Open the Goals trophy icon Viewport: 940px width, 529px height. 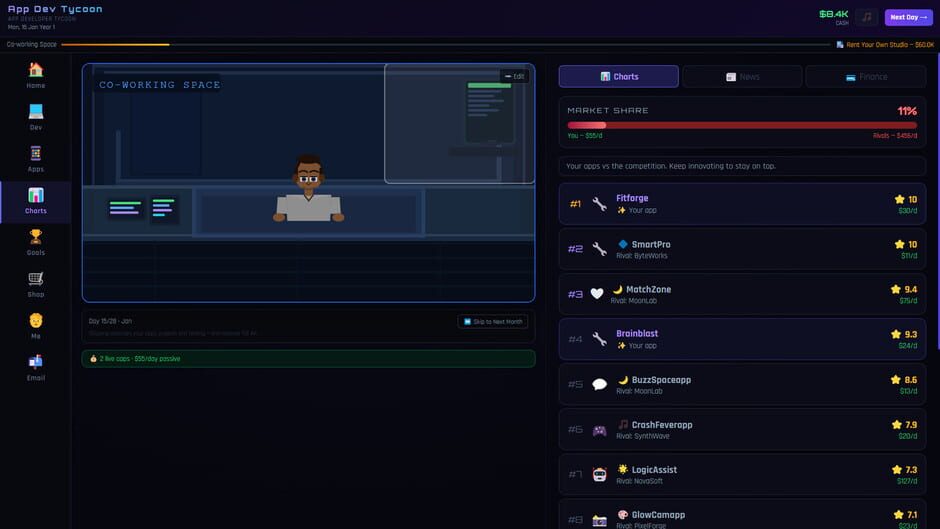[35, 236]
